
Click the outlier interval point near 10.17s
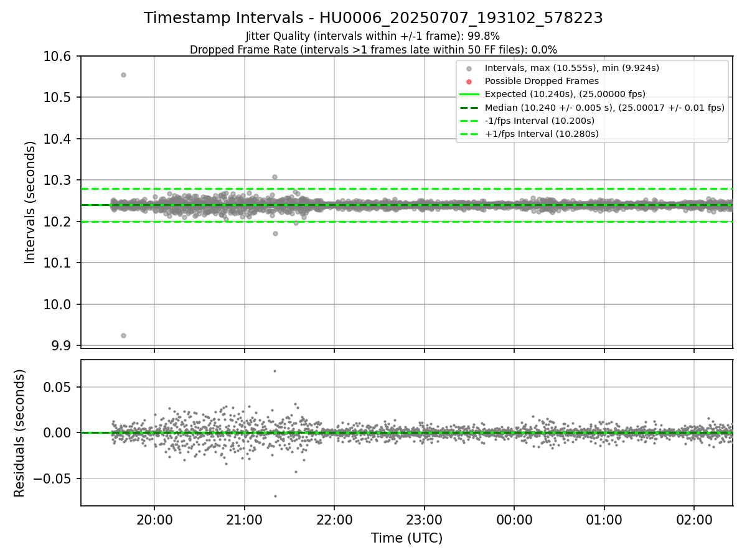coord(275,233)
